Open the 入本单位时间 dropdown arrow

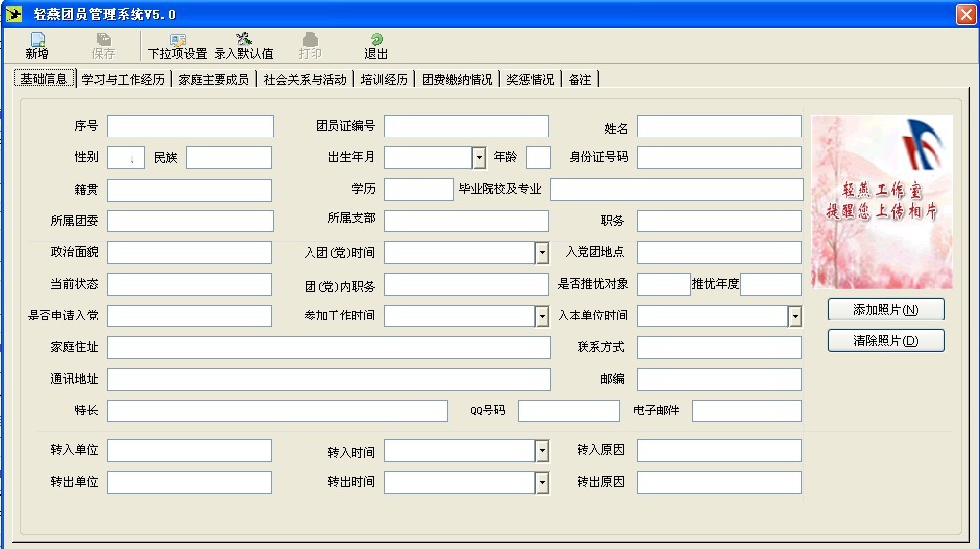[794, 317]
